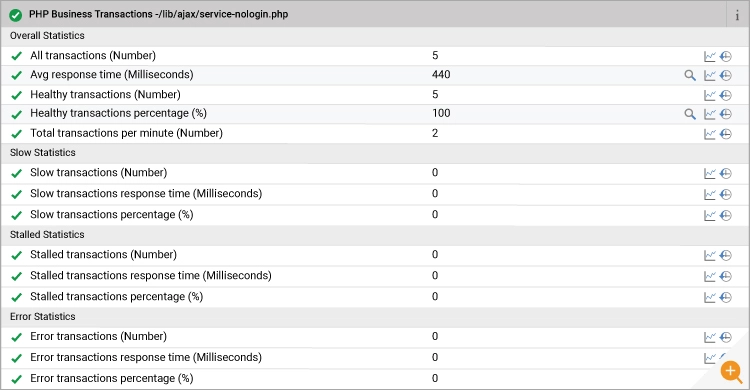Open history report for Avg response time
The width and height of the screenshot is (750, 390).
[x=726, y=75]
